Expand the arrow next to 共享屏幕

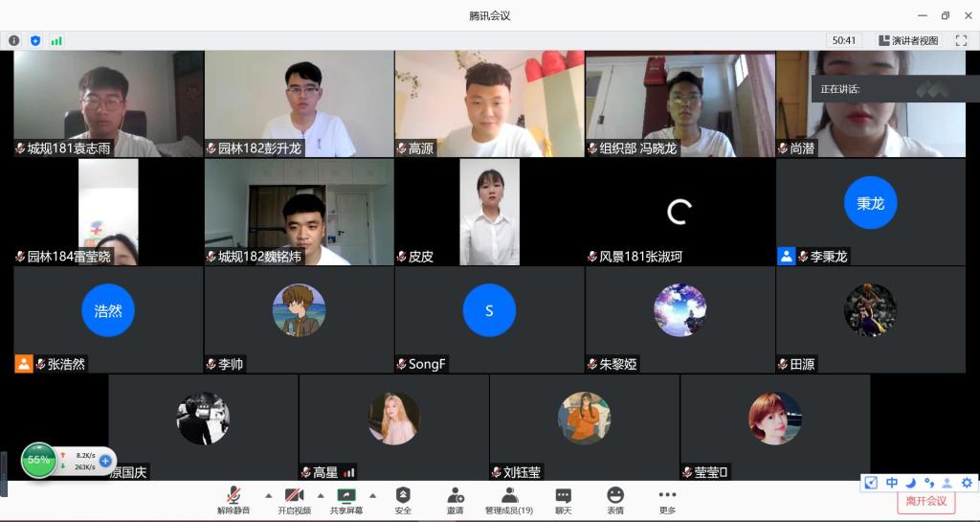click(372, 495)
